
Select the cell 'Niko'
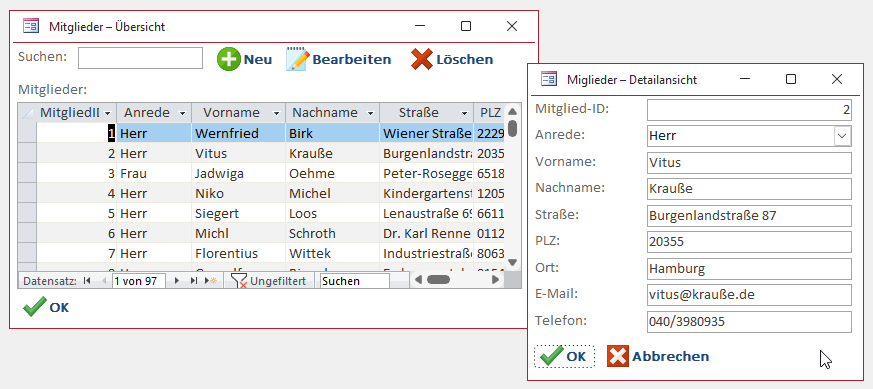click(x=238, y=194)
